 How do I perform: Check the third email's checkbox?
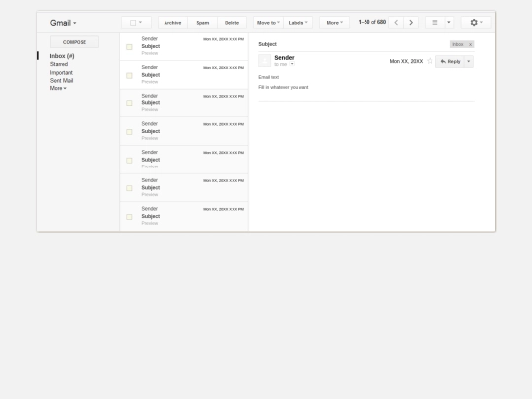point(129,103)
